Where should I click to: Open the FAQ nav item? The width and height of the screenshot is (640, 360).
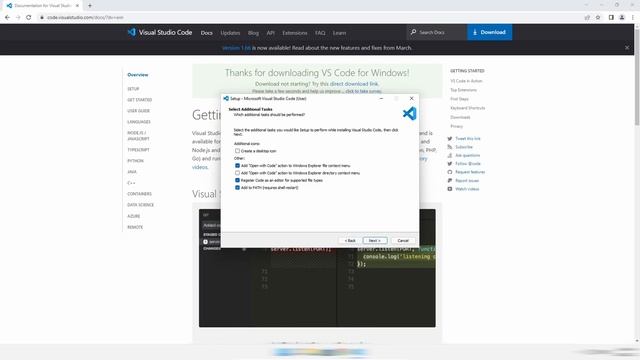320,33
